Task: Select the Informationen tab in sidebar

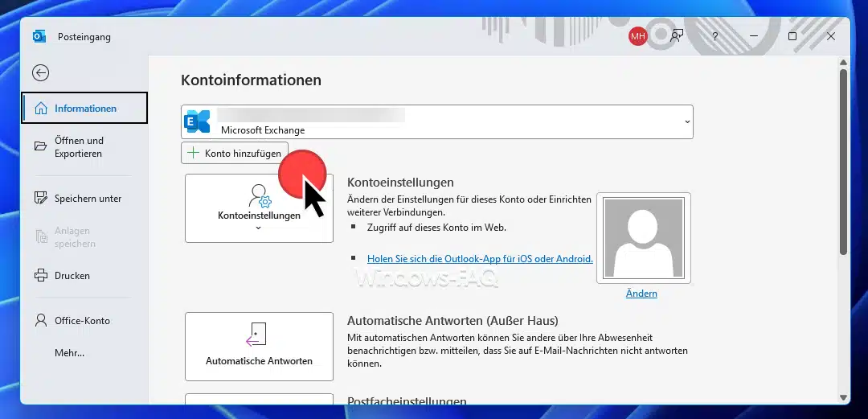Action: coord(84,109)
